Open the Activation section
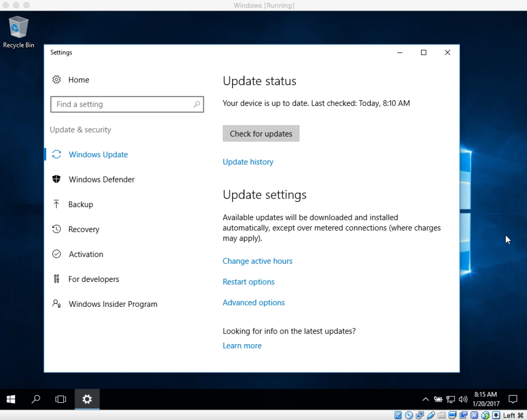Viewport: 527px width, 420px height. click(78, 254)
